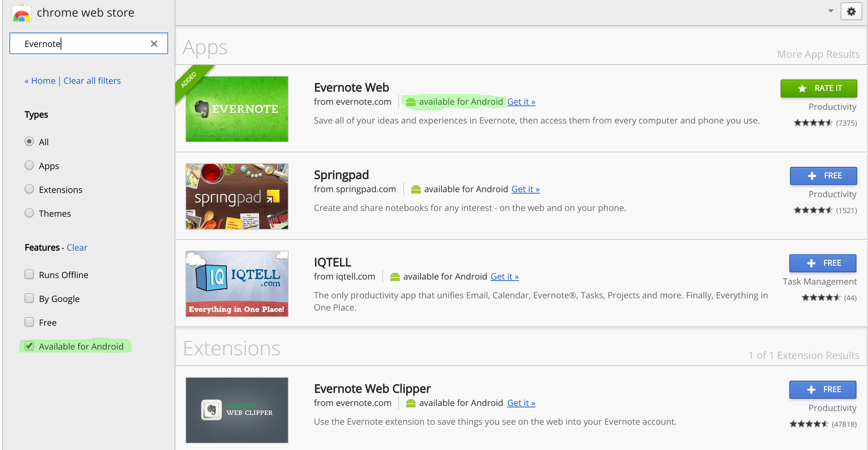Click star rating for Evernote Web

[x=813, y=123]
